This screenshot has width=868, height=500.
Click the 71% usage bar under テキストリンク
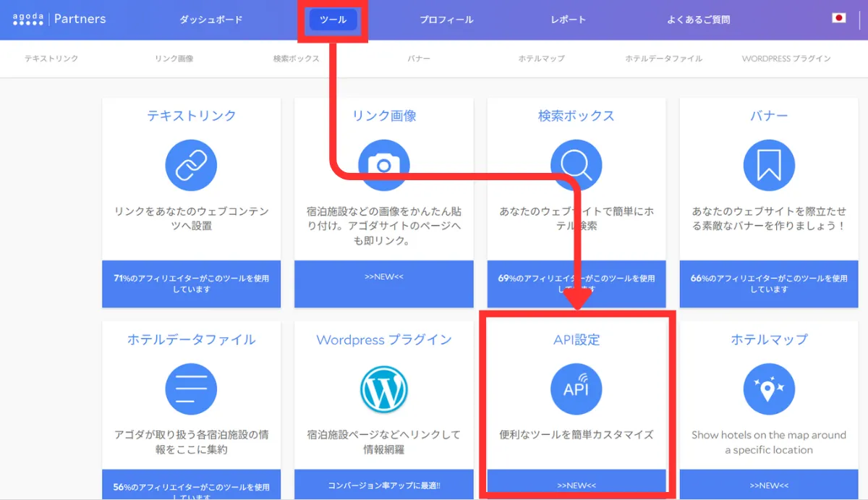191,284
